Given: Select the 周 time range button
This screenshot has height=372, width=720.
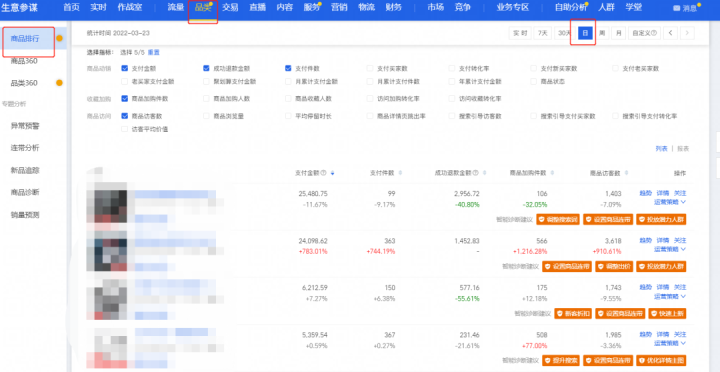Looking at the screenshot, I should tap(602, 33).
